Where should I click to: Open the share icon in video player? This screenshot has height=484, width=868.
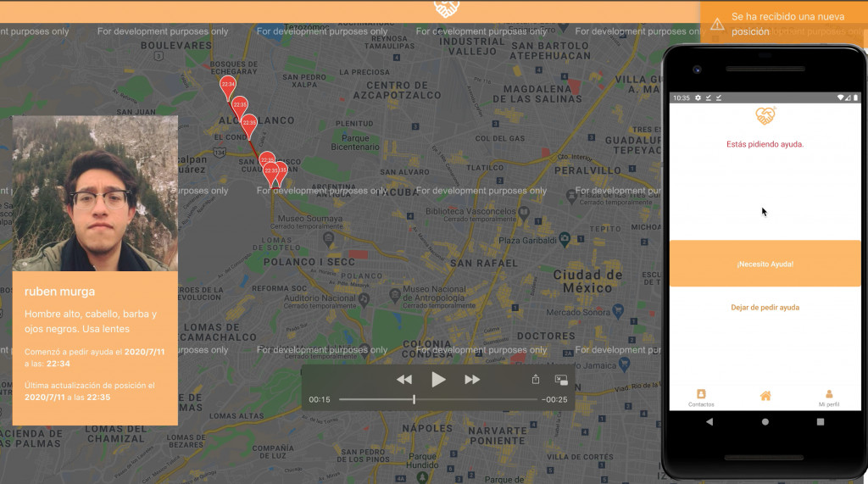536,380
